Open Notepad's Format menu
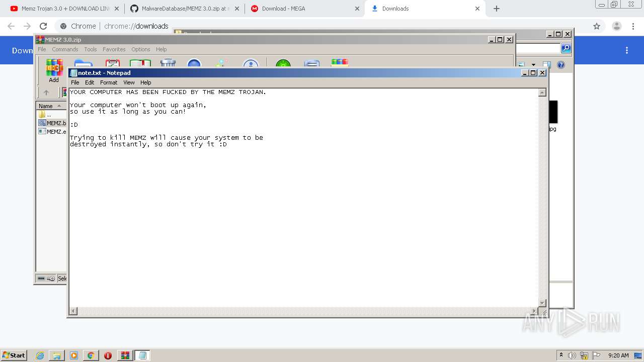The image size is (644, 362). click(109, 82)
